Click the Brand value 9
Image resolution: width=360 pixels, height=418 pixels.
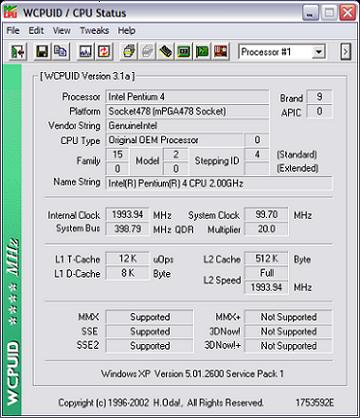click(319, 97)
